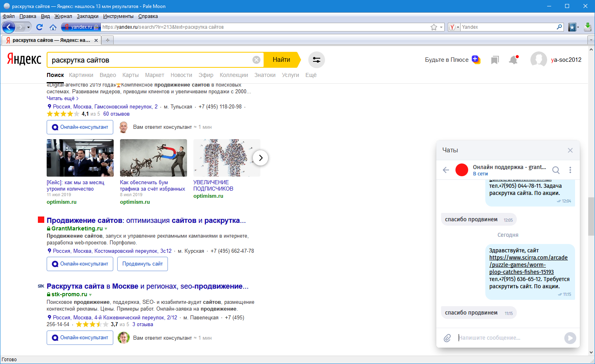
Task: Expand the stk-promo.ru green arrow menu
Action: pos(91,295)
